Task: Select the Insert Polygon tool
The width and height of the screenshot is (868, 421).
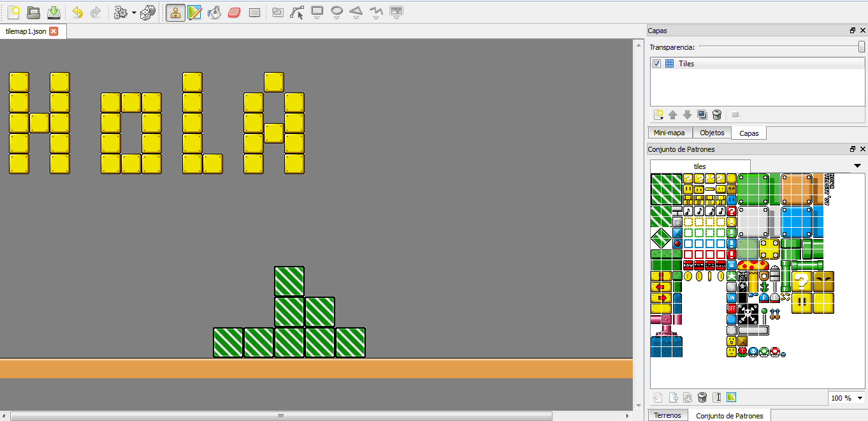Action: [356, 12]
